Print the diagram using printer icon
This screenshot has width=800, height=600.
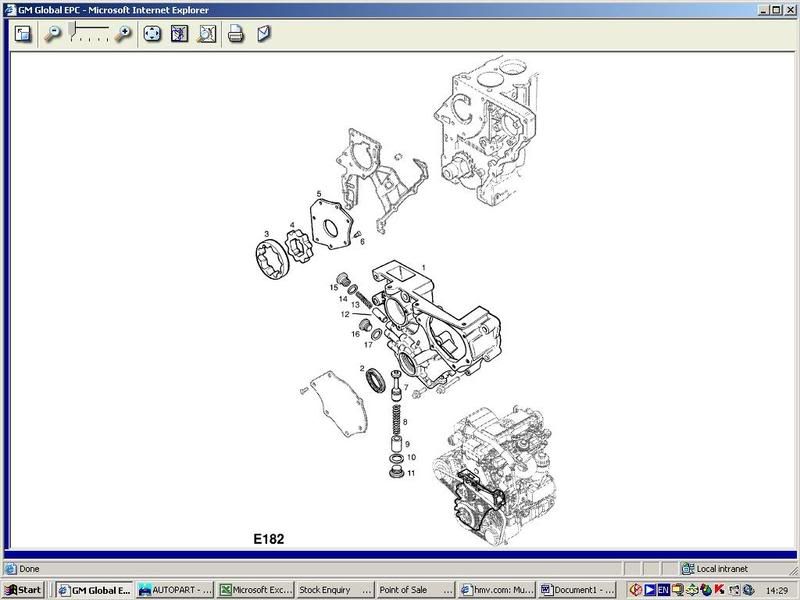(236, 34)
